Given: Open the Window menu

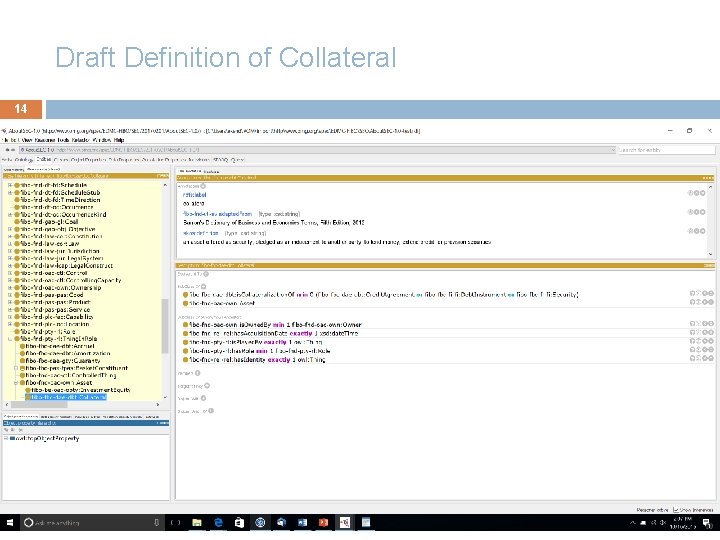Looking at the screenshot, I should 102,140.
